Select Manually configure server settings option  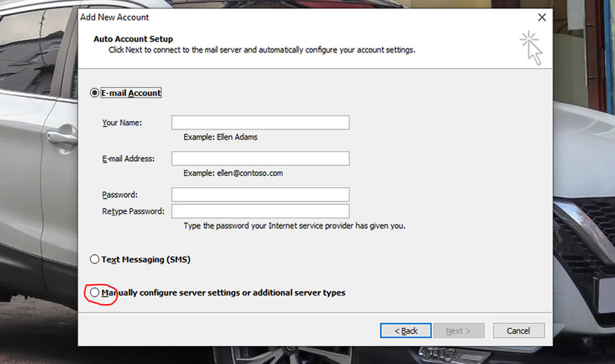coord(94,292)
